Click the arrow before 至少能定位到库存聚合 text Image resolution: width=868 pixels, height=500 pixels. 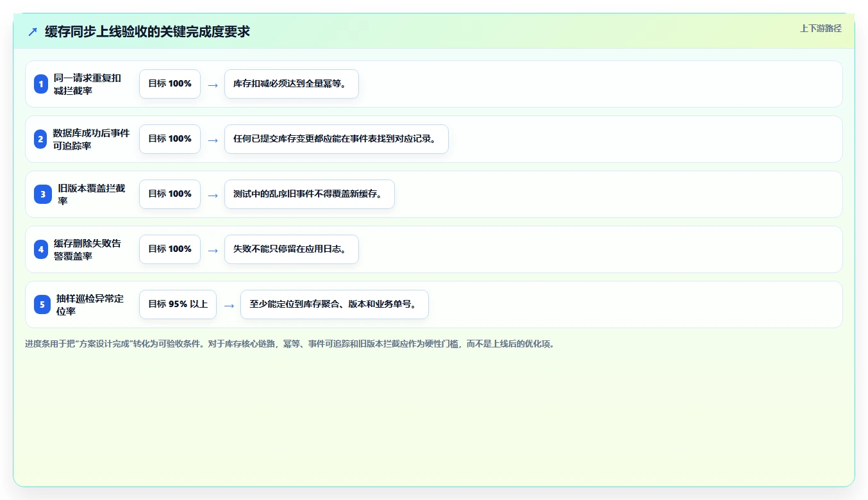pyautogui.click(x=229, y=305)
